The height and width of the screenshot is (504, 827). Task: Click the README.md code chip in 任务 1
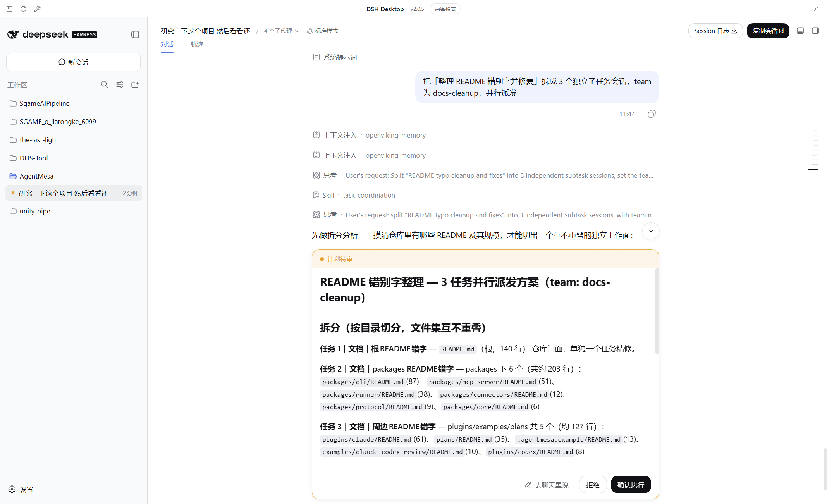pos(457,349)
